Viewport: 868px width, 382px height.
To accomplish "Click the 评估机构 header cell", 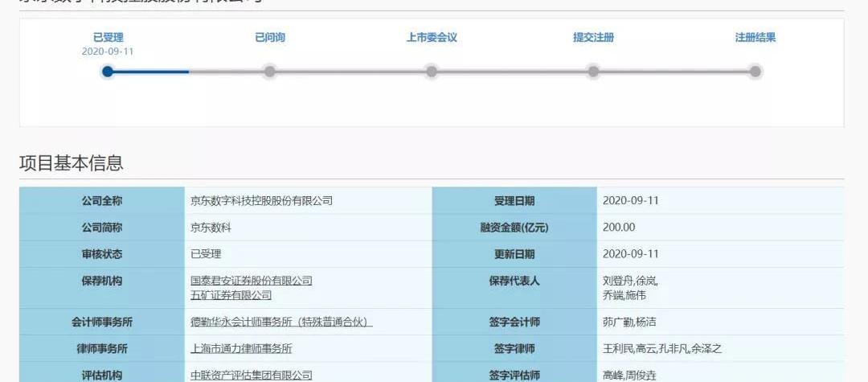I will pos(102,372).
